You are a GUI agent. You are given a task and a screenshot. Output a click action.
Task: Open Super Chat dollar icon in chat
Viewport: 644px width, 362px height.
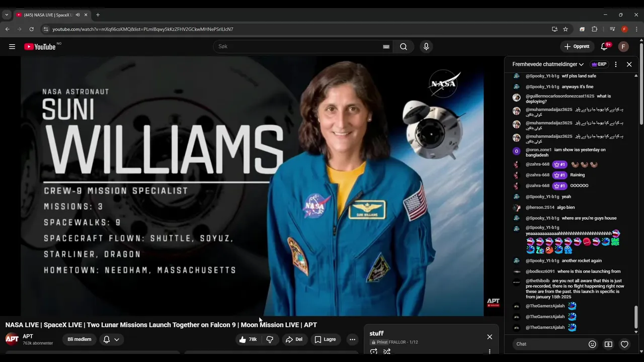(608, 344)
